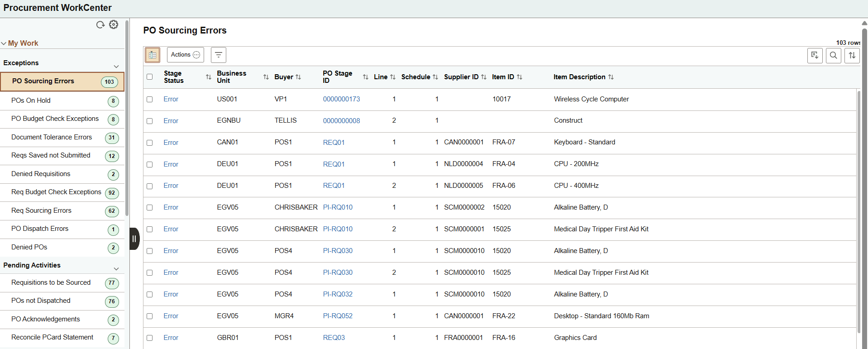Sort by Schedule column
This screenshot has width=868, height=349.
(435, 77)
